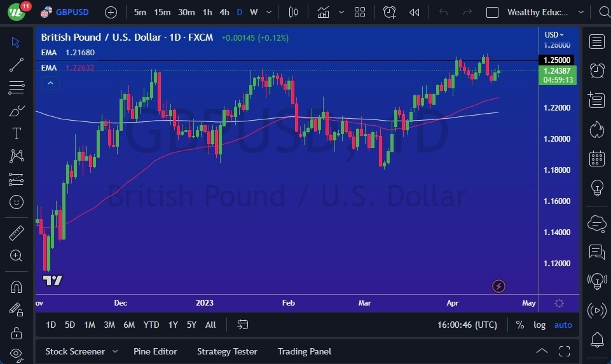Set chart range to YTD

pyautogui.click(x=151, y=325)
